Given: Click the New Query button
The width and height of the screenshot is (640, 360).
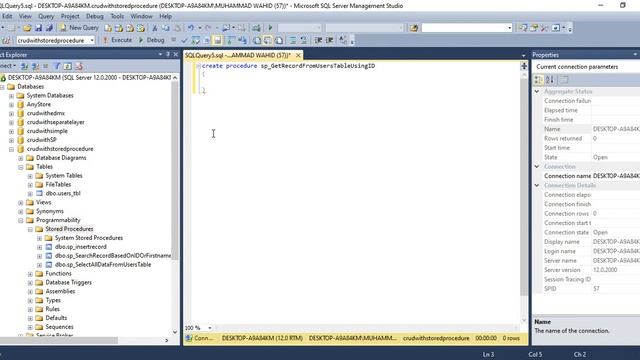Looking at the screenshot, I should [x=80, y=28].
